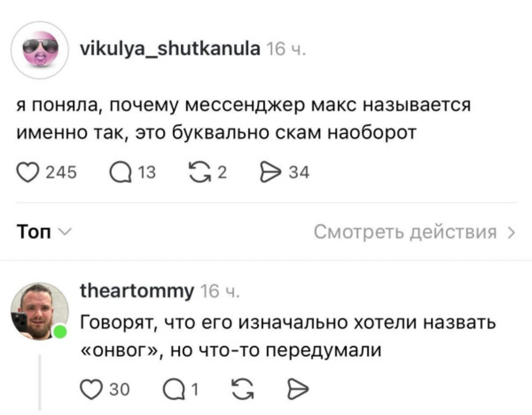Viewport: 532px width, 415px height.
Task: Repost the main post
Action: coord(197,171)
